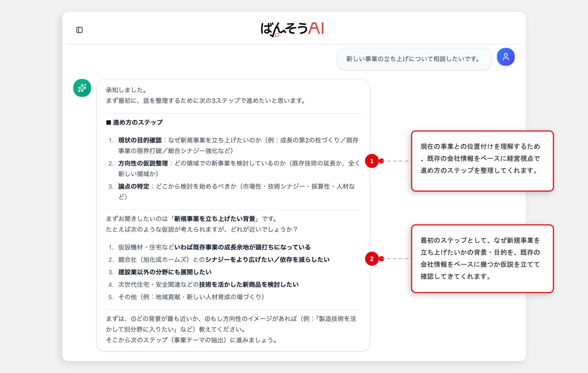The width and height of the screenshot is (588, 373).
Task: Click red annotation marker number 2
Action: pyautogui.click(x=371, y=259)
